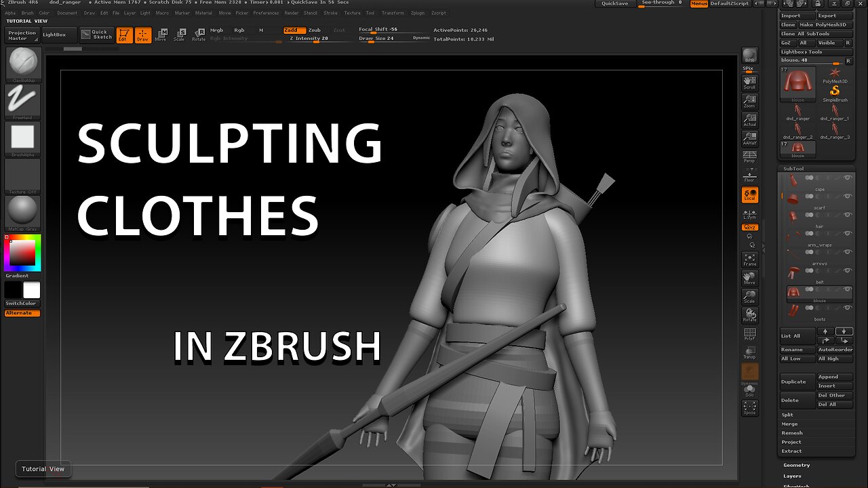This screenshot has height=488, width=868.
Task: Click the BPR render icon
Action: 749,56
